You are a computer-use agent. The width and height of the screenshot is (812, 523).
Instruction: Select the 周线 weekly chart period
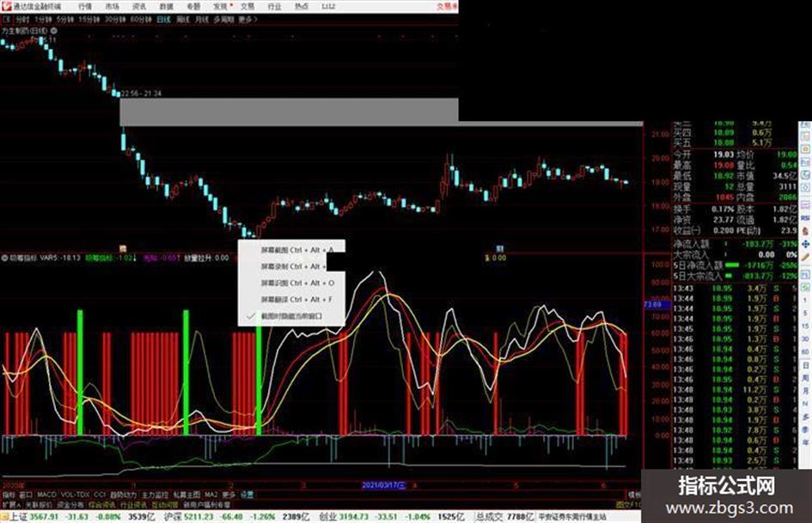pos(183,19)
